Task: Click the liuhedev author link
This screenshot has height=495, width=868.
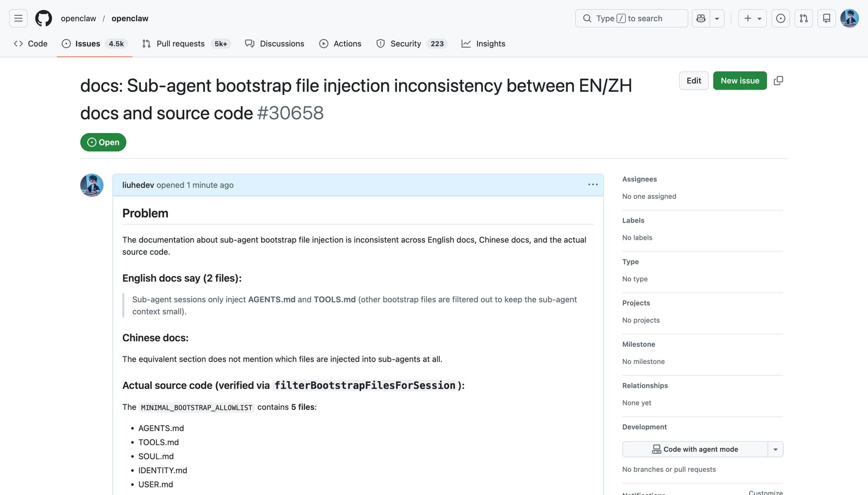Action: coord(138,185)
